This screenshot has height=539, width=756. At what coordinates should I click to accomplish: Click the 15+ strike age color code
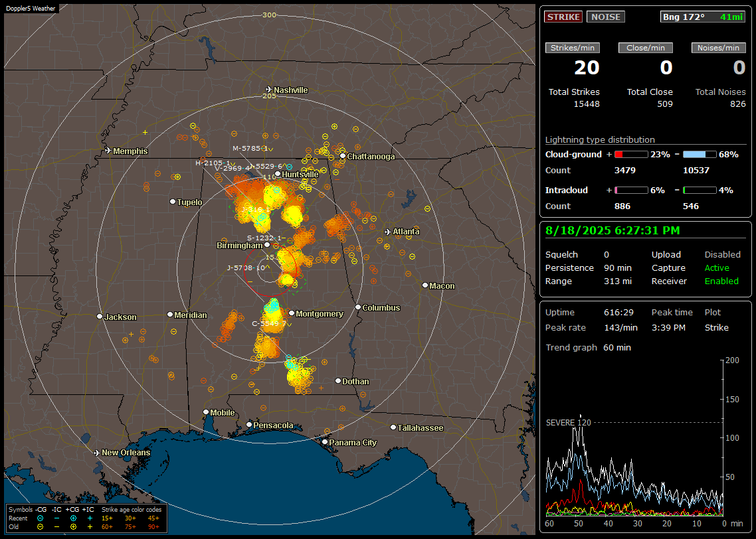point(107,518)
